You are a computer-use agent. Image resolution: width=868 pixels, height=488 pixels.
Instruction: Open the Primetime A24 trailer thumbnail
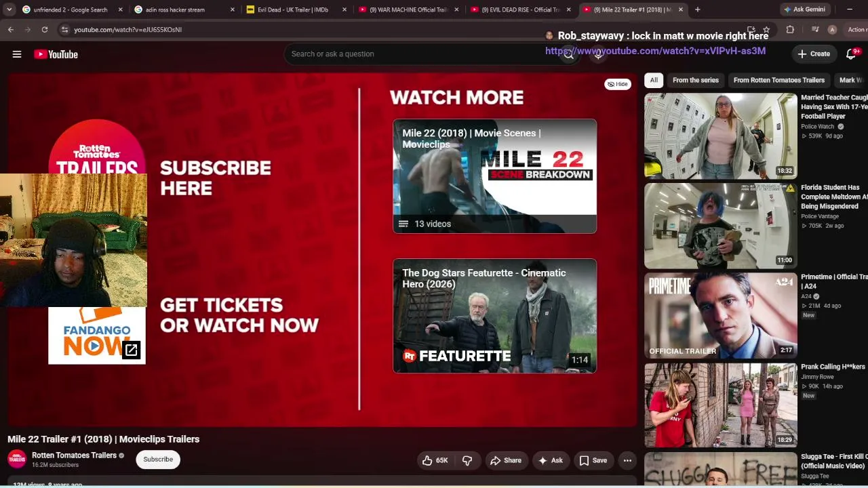[721, 316]
